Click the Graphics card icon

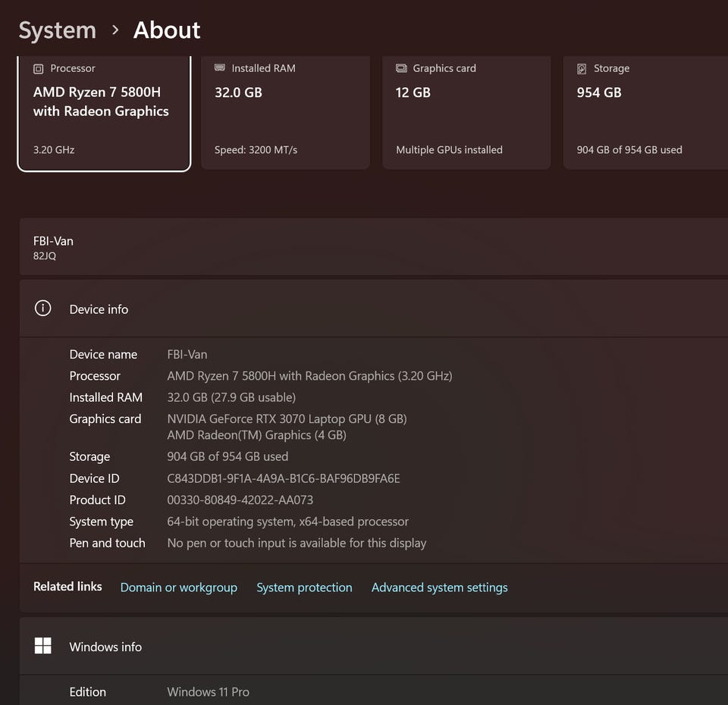401,68
